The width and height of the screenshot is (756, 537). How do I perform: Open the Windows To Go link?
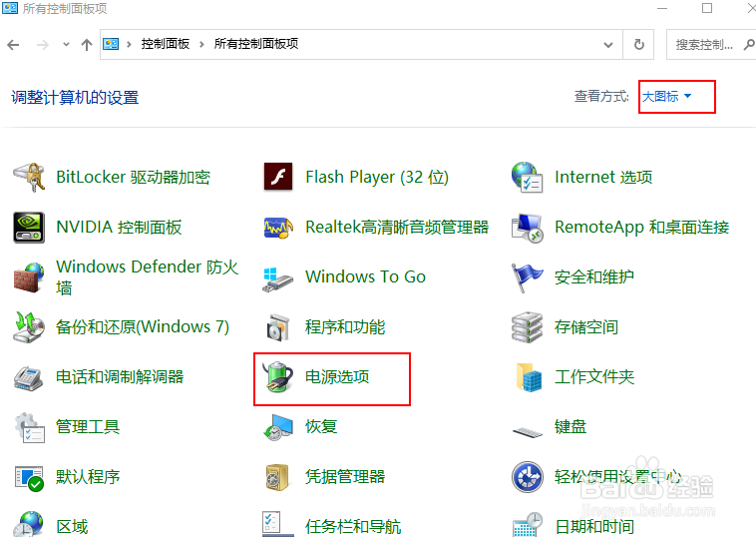[365, 276]
